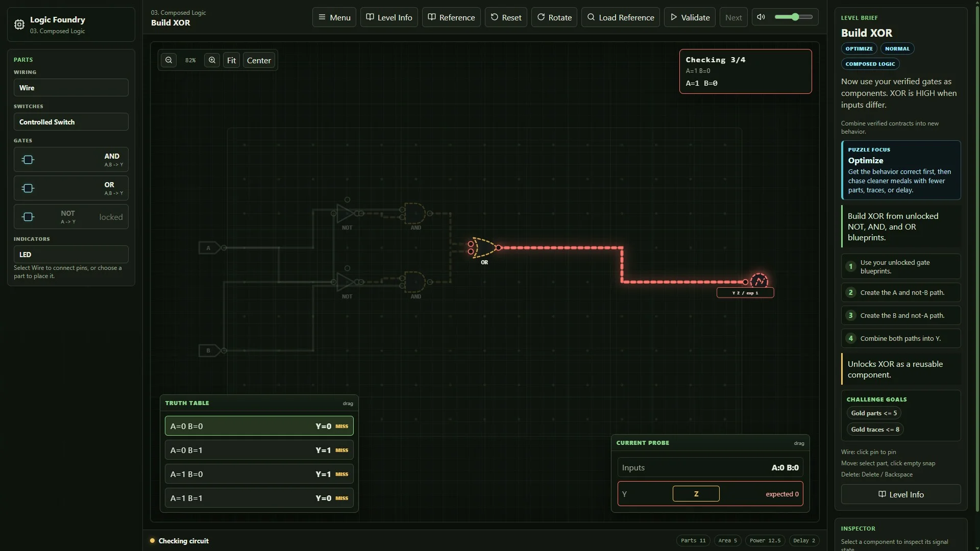Image resolution: width=980 pixels, height=551 pixels.
Task: Rotate the selected part
Action: tap(554, 17)
